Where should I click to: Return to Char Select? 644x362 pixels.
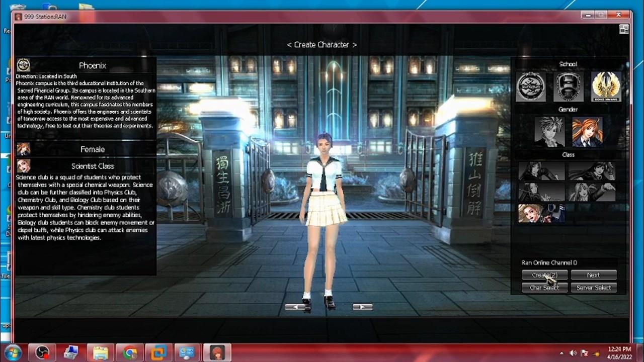(x=544, y=288)
